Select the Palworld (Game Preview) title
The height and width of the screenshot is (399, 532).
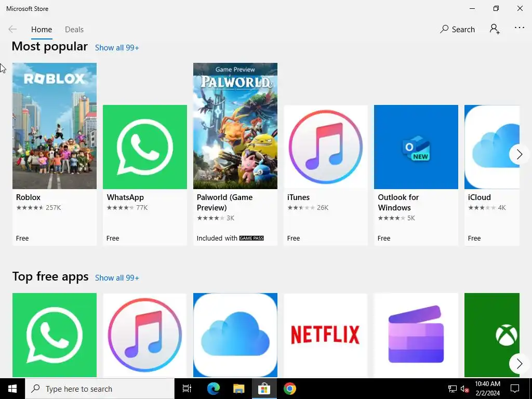pos(224,203)
